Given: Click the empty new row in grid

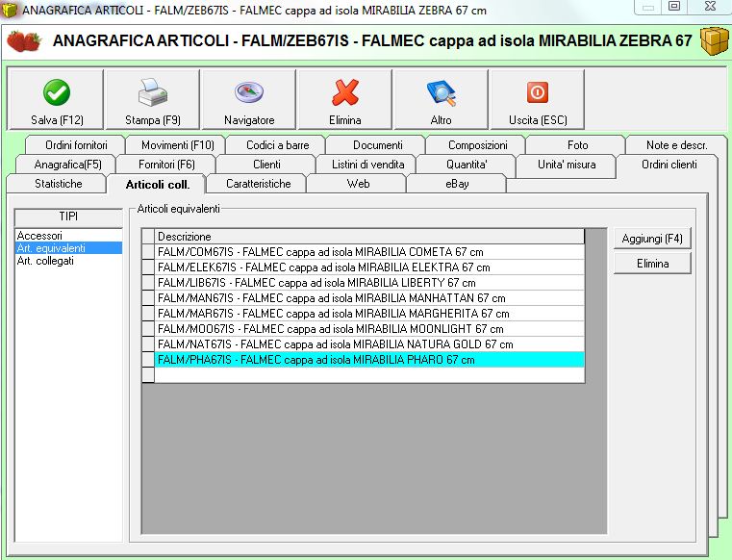Looking at the screenshot, I should point(368,375).
